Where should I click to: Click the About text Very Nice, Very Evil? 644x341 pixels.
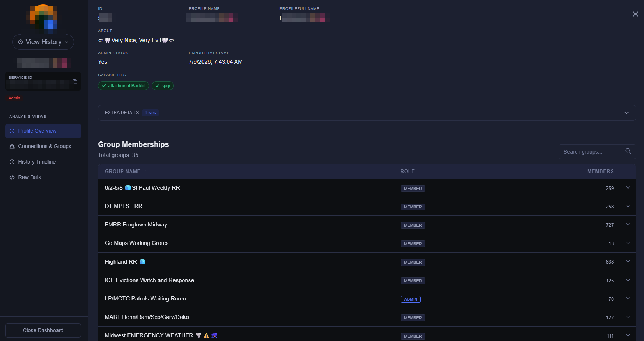pos(136,40)
